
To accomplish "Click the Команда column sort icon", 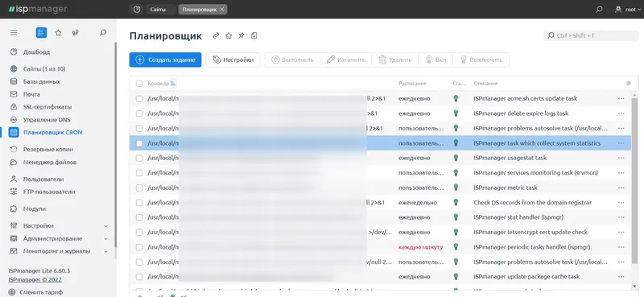I will point(173,83).
